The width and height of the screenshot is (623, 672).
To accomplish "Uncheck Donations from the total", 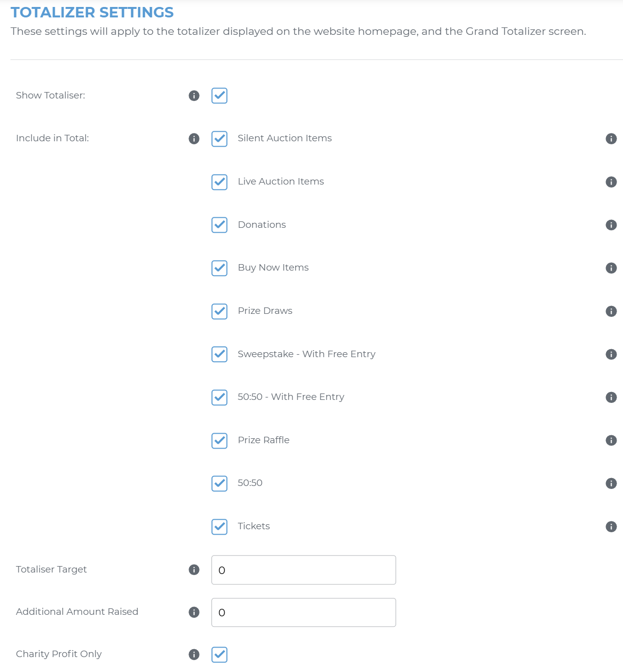I will click(219, 225).
